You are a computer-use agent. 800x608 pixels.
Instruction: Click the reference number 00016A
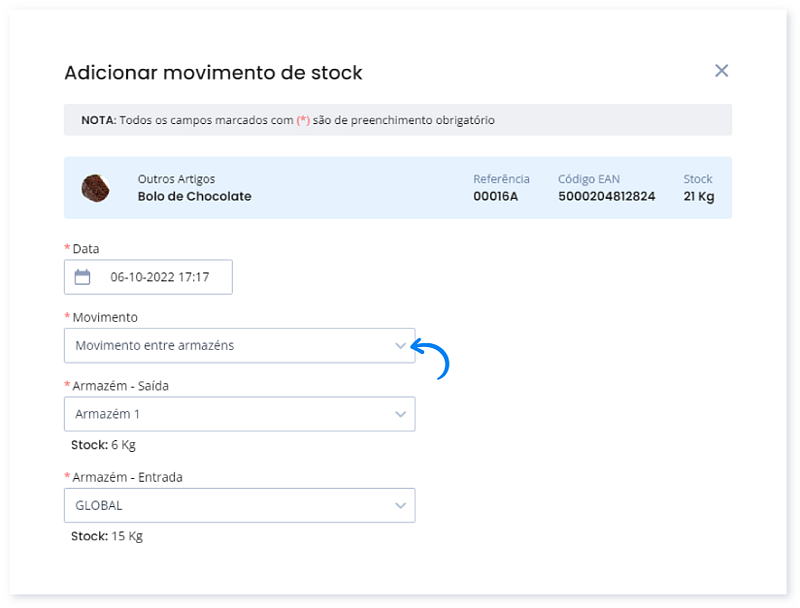click(x=496, y=197)
